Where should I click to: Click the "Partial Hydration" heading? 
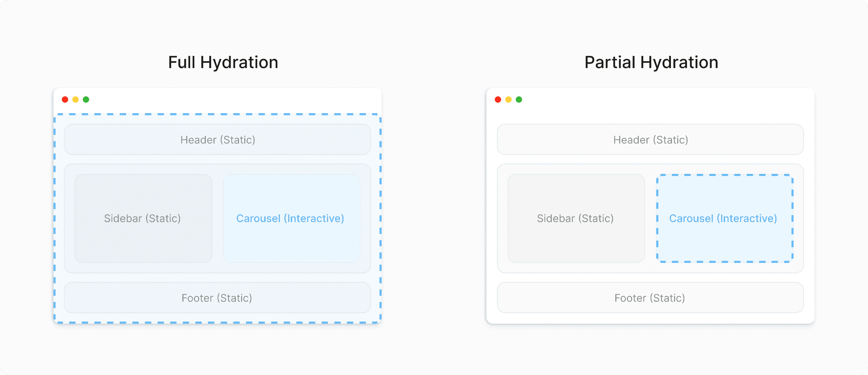tap(651, 62)
